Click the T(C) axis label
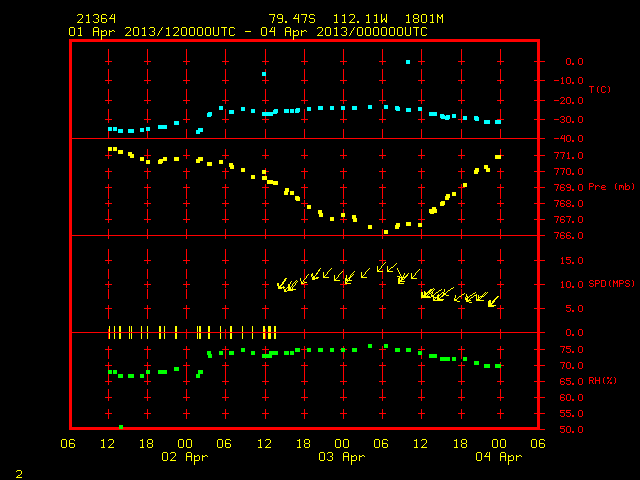The width and height of the screenshot is (640, 480). [x=600, y=89]
